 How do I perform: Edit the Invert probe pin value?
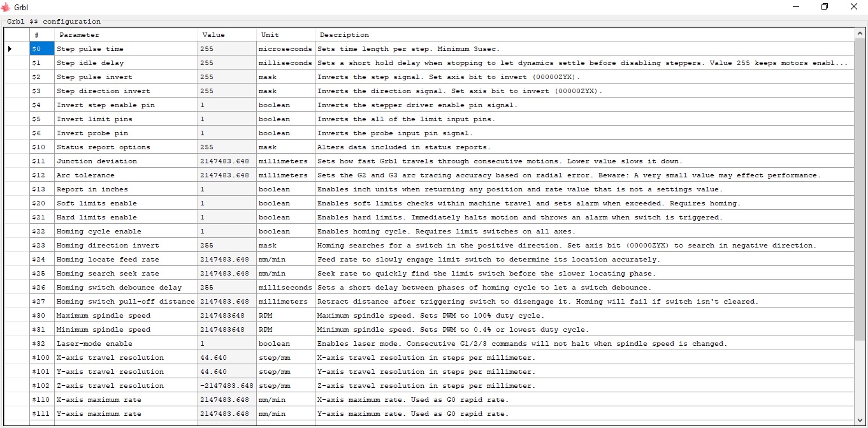click(x=227, y=133)
